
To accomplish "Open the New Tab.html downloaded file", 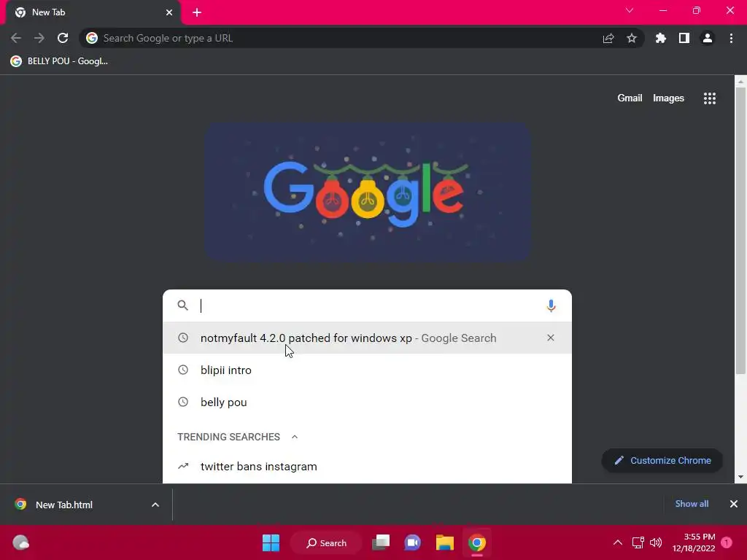I will 64,505.
